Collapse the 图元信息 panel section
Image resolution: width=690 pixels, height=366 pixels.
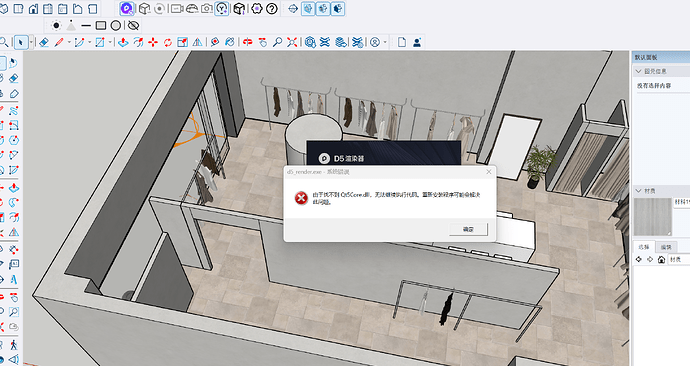[639, 71]
